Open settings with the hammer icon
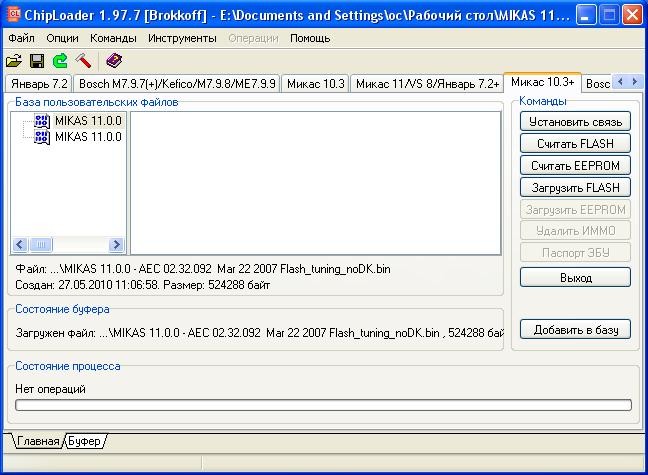The width and height of the screenshot is (648, 475). coord(83,61)
